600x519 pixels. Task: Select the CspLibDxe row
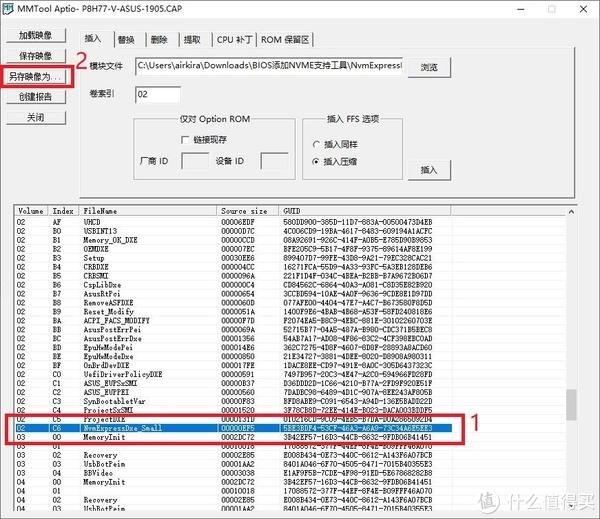pyautogui.click(x=233, y=285)
